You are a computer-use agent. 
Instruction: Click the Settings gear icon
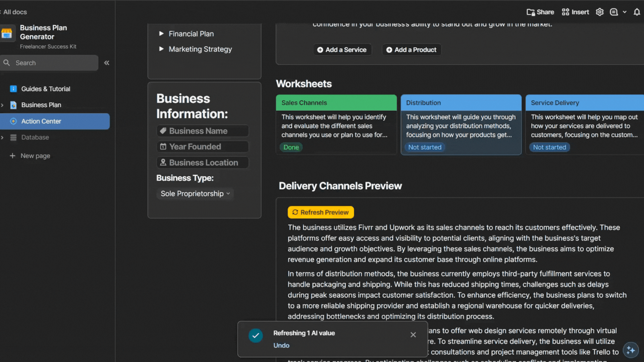coord(600,12)
